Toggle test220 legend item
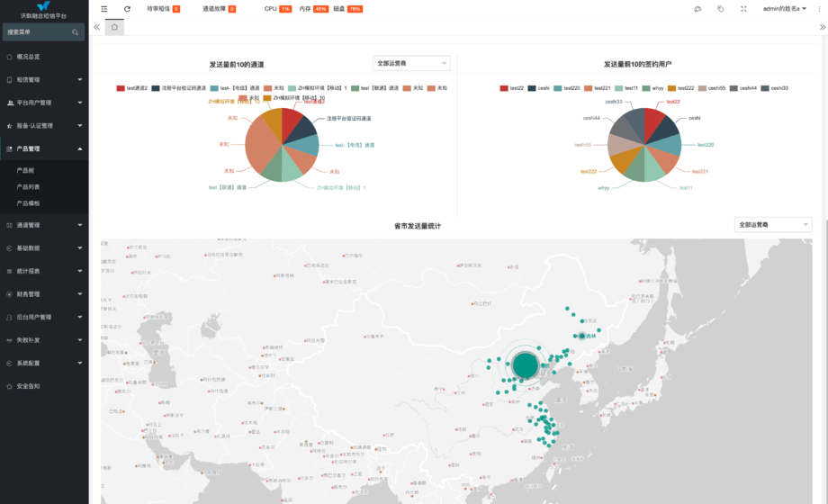The width and height of the screenshot is (828, 504). [x=567, y=88]
